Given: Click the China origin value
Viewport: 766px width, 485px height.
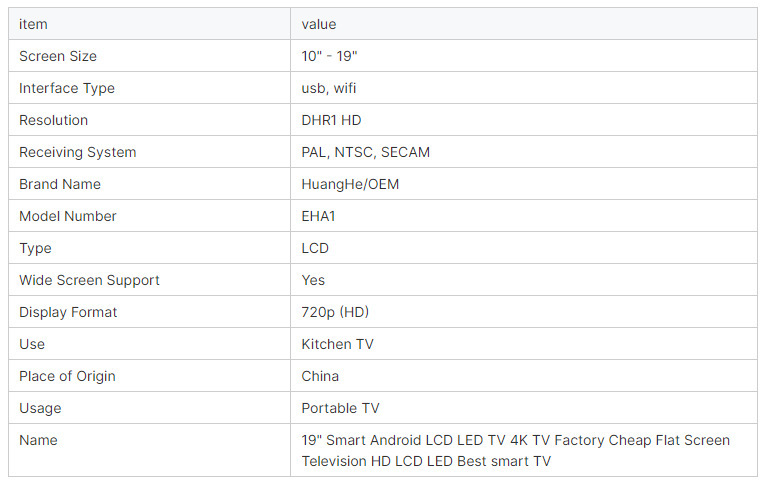Looking at the screenshot, I should click(320, 376).
